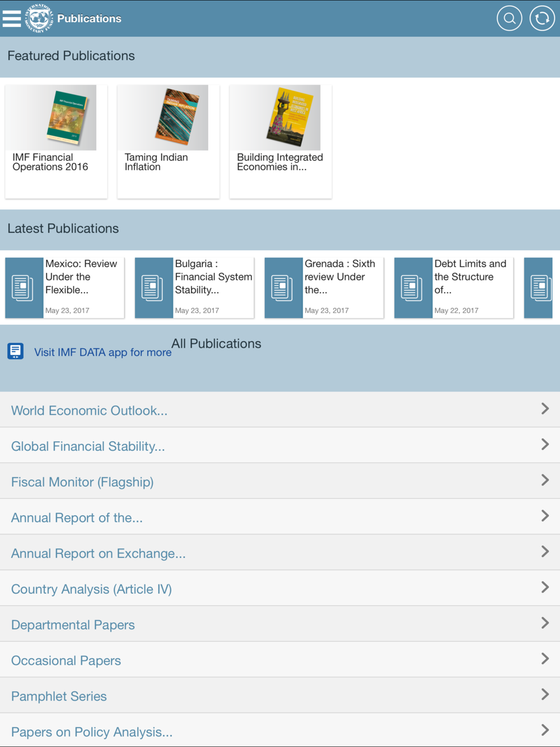The image size is (560, 747).
Task: Expand Annual Report of the... chevron
Action: [x=545, y=516]
